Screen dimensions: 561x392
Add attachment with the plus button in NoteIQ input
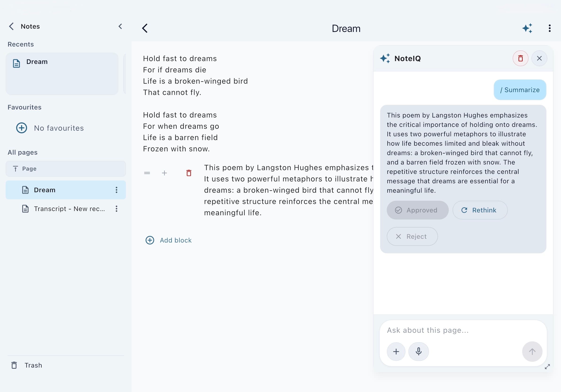396,352
